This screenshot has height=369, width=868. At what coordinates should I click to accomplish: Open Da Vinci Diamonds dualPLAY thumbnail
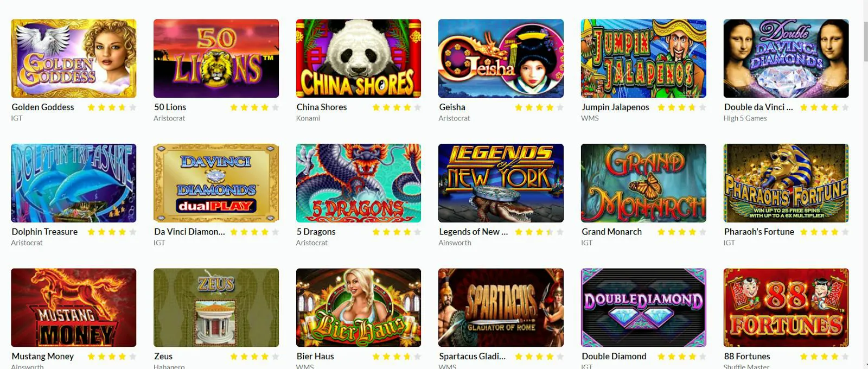(216, 183)
